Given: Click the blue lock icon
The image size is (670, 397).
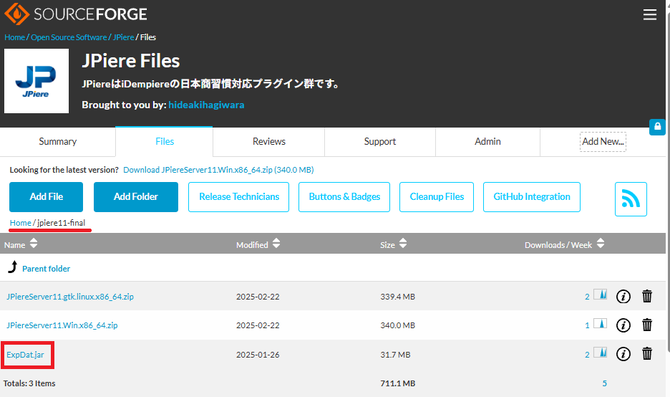Looking at the screenshot, I should pyautogui.click(x=657, y=126).
